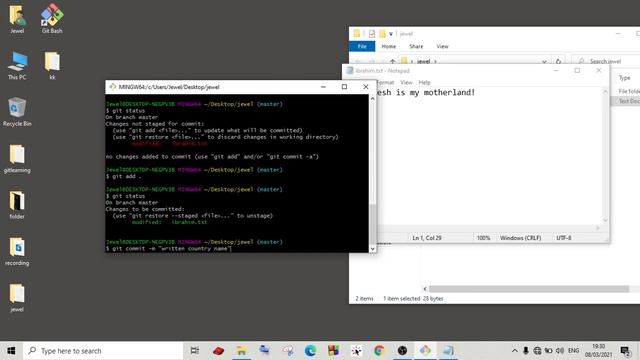Select the This PC desktop icon
Image resolution: width=640 pixels, height=360 pixels.
pos(17,65)
